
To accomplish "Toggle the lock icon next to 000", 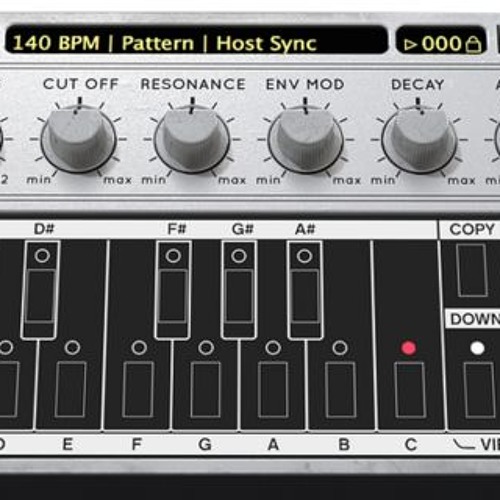I will click(x=473, y=44).
